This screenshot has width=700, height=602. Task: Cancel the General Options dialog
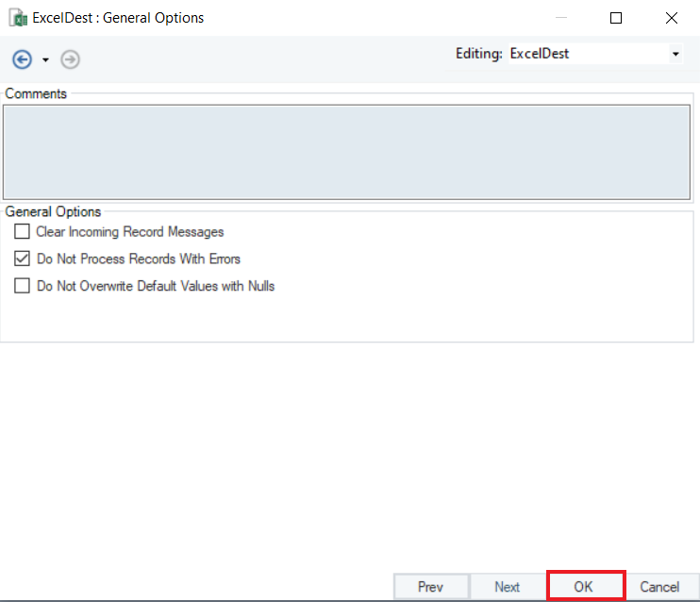tap(659, 587)
